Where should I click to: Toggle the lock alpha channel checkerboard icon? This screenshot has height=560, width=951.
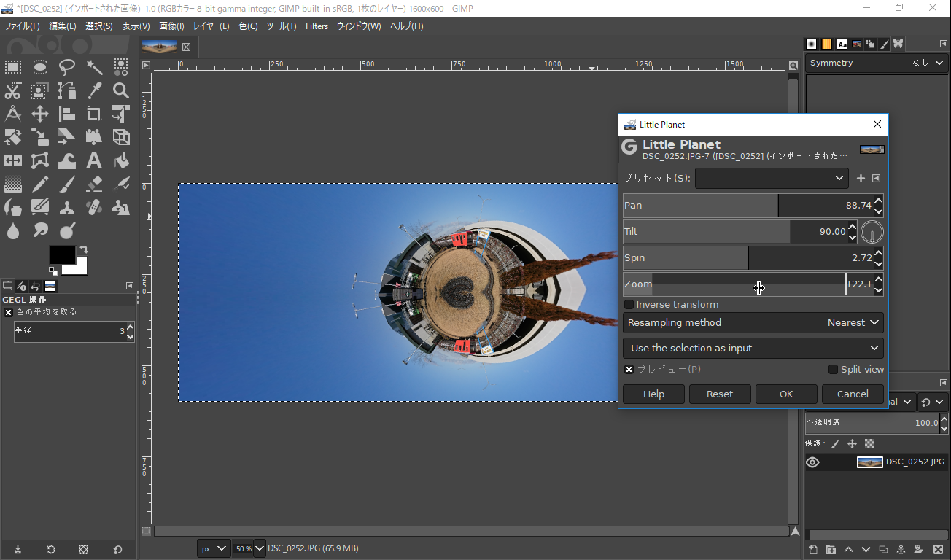tap(869, 443)
